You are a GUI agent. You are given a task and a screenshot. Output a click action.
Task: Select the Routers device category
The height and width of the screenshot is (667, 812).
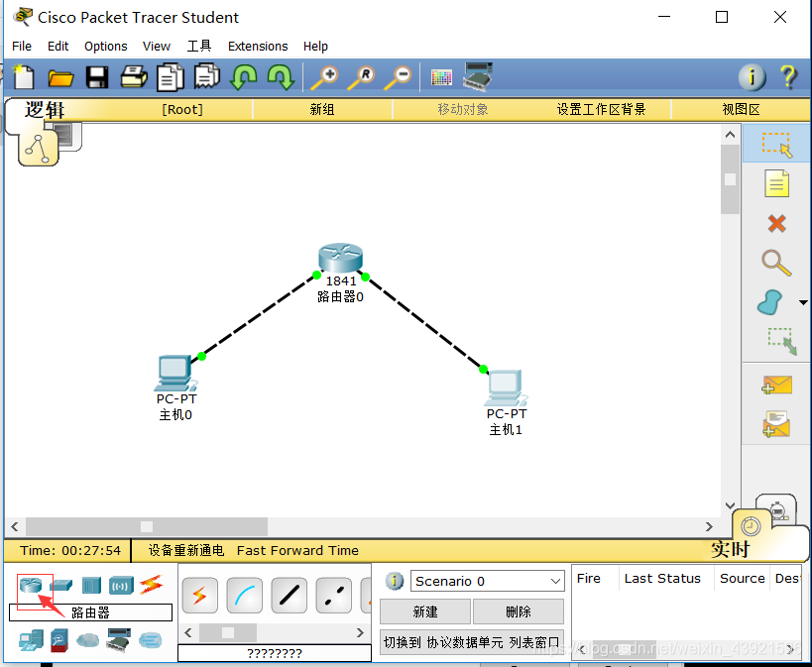coord(31,585)
